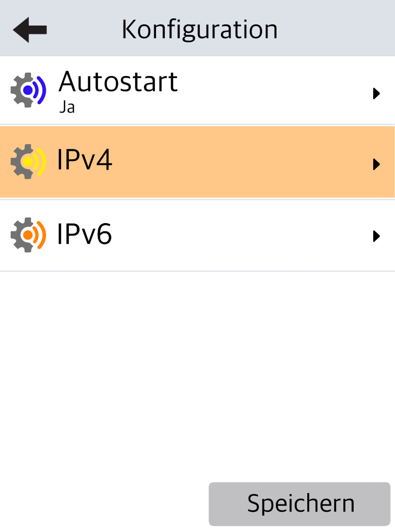Click blank space in the IPv6 row

point(240,236)
